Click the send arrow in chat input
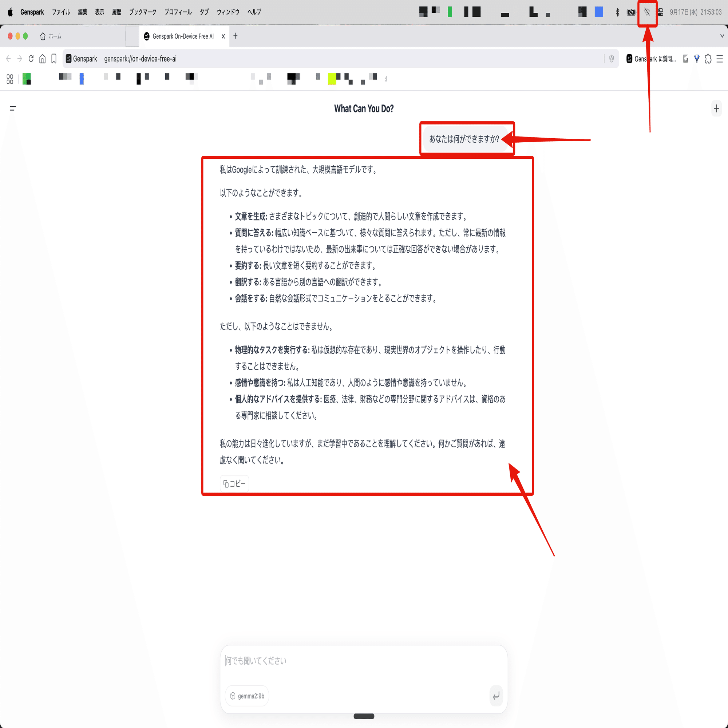This screenshot has height=728, width=728. pyautogui.click(x=496, y=696)
